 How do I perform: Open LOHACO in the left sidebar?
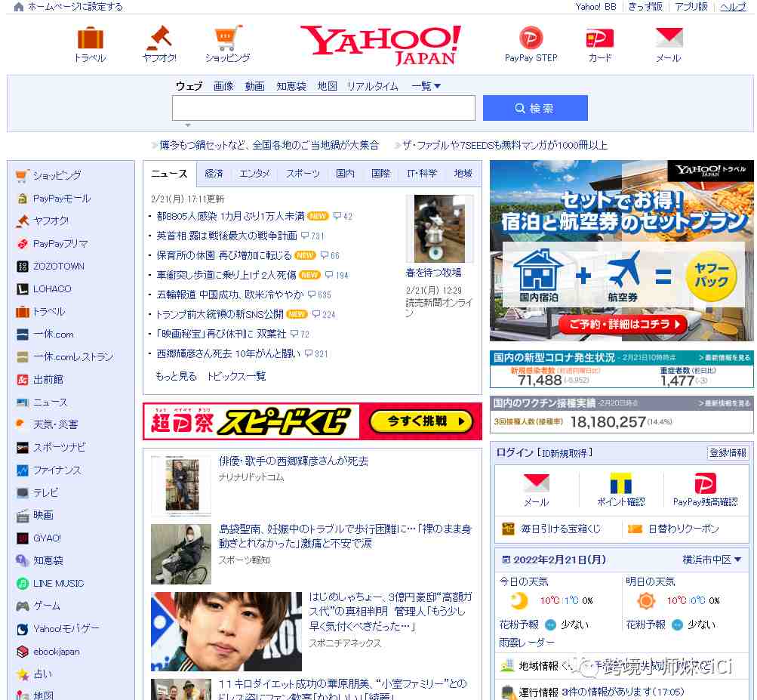[52, 289]
